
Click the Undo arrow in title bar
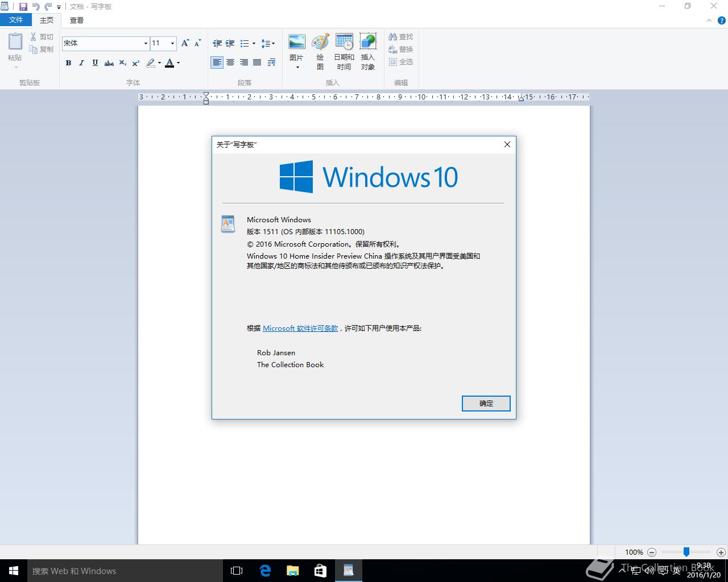pos(36,7)
